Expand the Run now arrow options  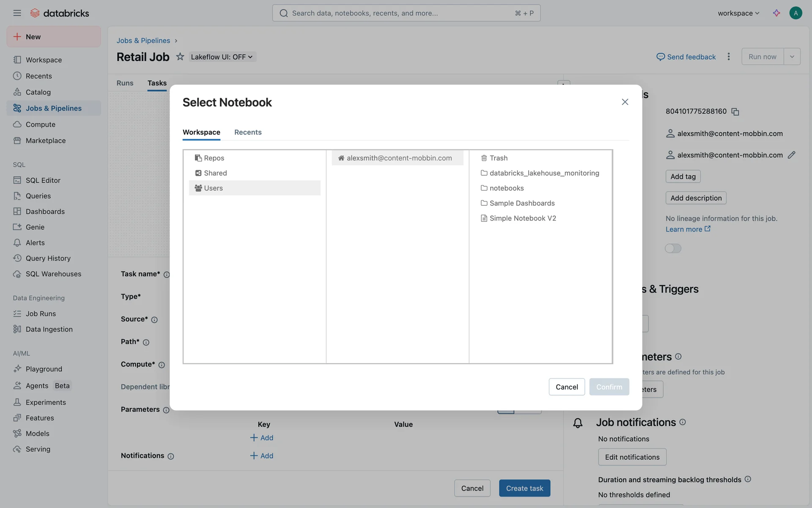click(792, 57)
